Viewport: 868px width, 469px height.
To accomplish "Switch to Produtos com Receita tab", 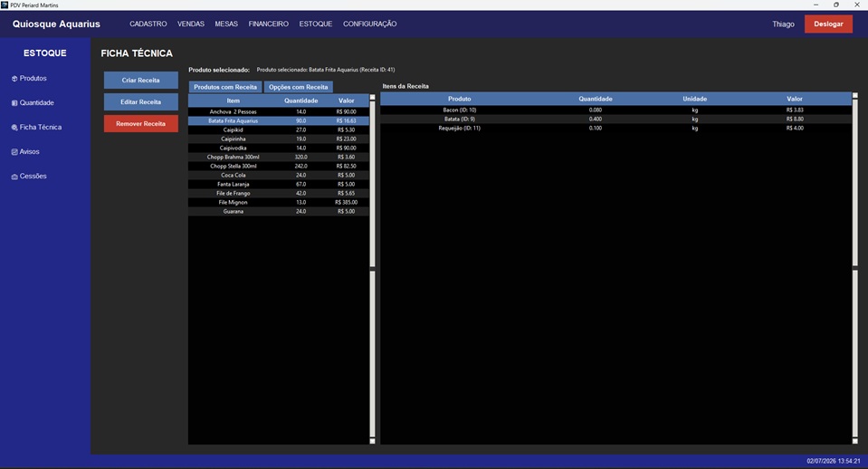I will click(x=225, y=87).
